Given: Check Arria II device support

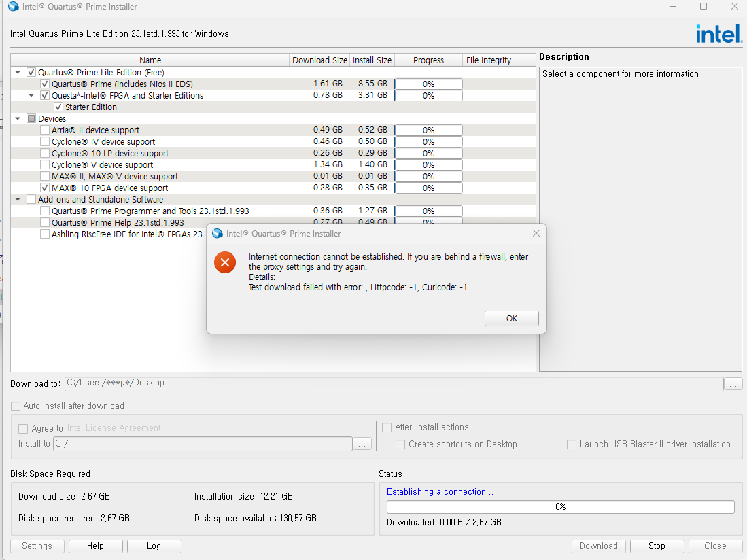Looking at the screenshot, I should click(45, 130).
